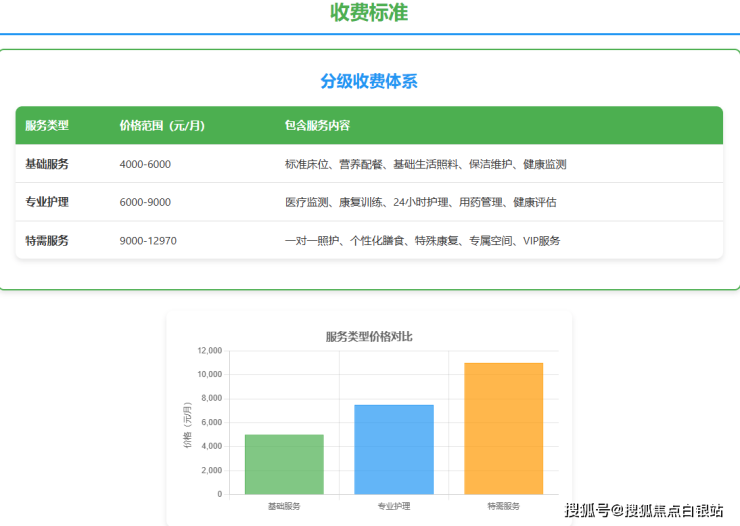
Task: Click the 特需服务 cell in the table
Action: [x=47, y=241]
